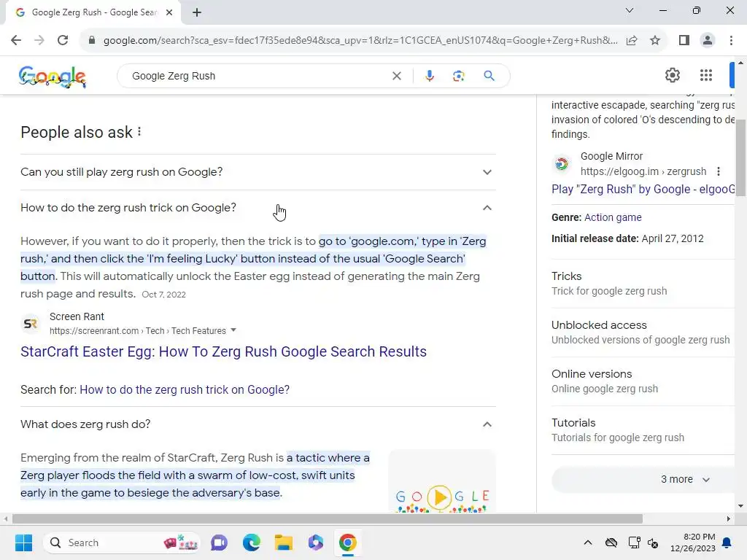Open People also ask options menu
The image size is (747, 560).
[x=139, y=132]
